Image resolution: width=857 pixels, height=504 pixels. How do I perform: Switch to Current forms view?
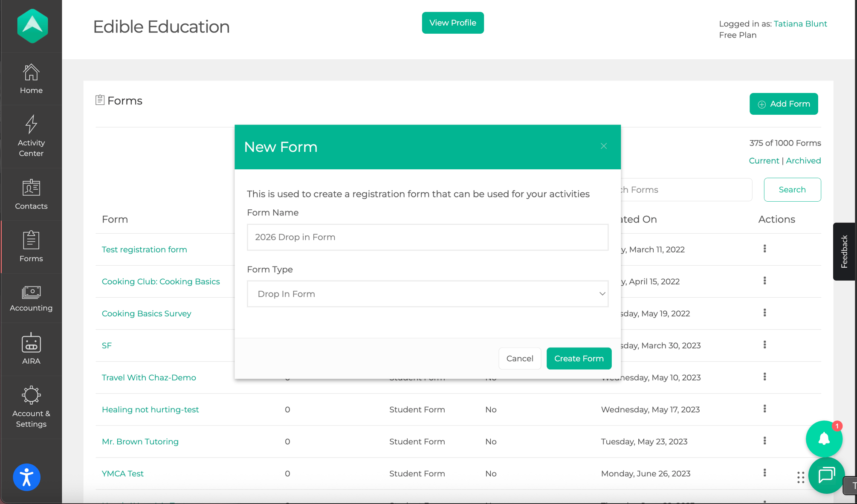click(x=764, y=161)
